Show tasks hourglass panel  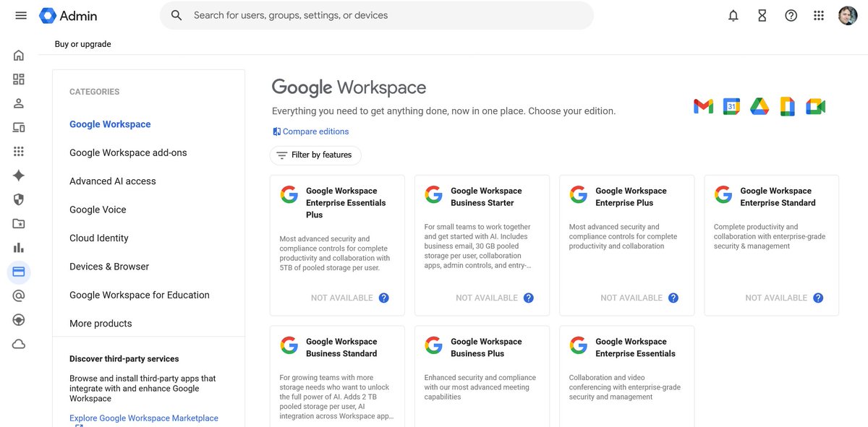coord(762,15)
